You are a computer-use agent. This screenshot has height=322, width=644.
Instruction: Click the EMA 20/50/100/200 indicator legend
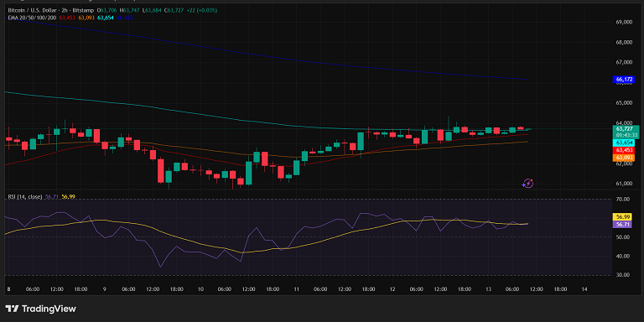(33, 18)
